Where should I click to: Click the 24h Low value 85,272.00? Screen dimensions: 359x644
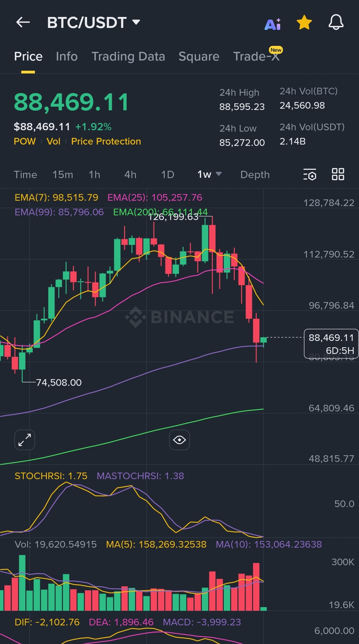point(242,143)
